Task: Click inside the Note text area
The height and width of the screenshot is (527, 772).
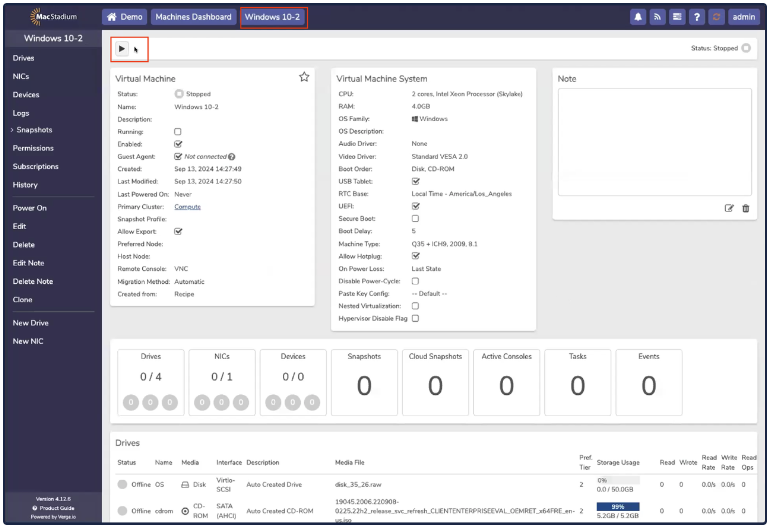Action: pyautogui.click(x=654, y=140)
